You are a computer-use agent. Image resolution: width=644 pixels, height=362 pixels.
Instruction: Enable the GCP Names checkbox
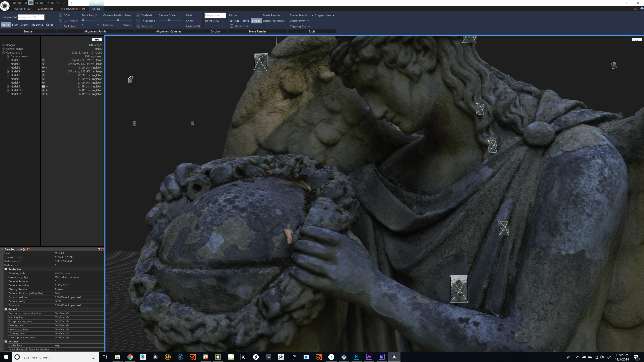pyautogui.click(x=60, y=21)
